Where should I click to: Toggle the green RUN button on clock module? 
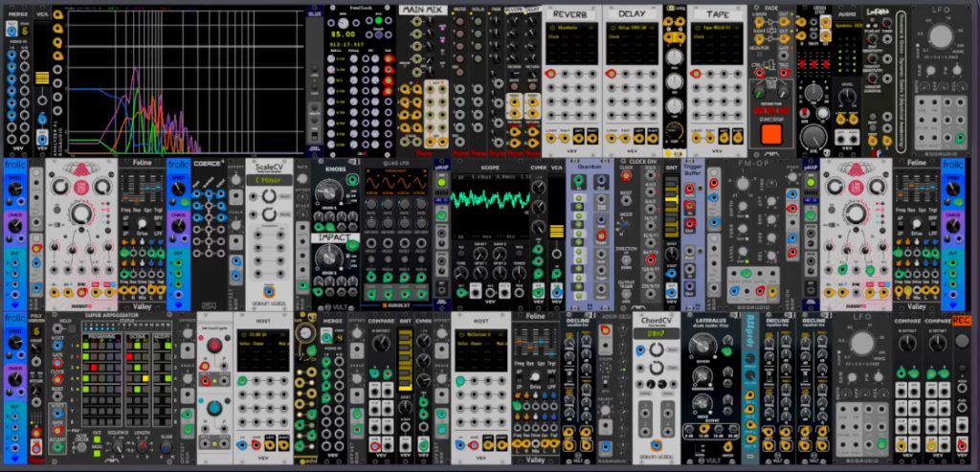378,20
